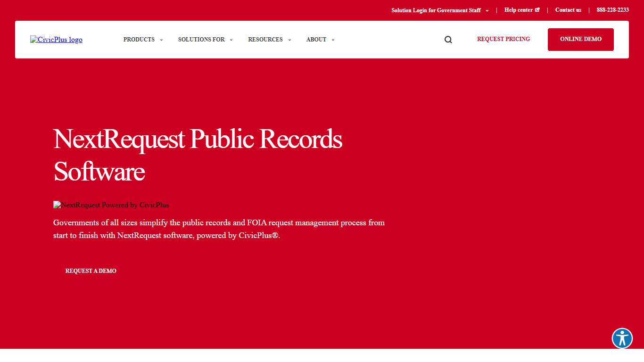This screenshot has width=644, height=362.
Task: Click the arrow next to Solution Login
Action: pyautogui.click(x=487, y=10)
